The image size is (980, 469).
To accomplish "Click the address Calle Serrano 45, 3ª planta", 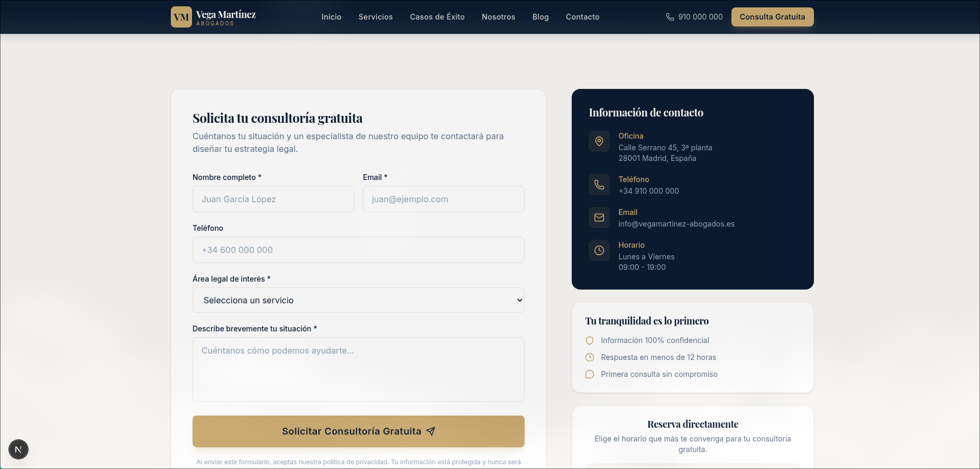I will [x=665, y=148].
